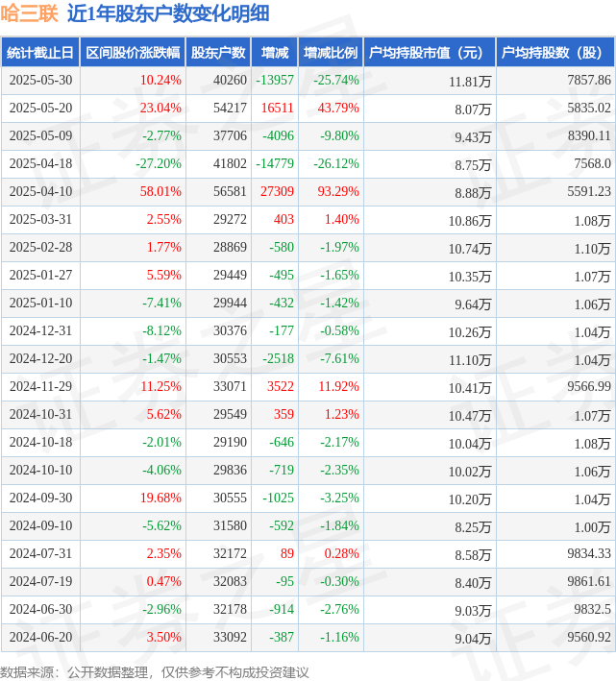Click the 2024-11-29 date cell

click(40, 386)
